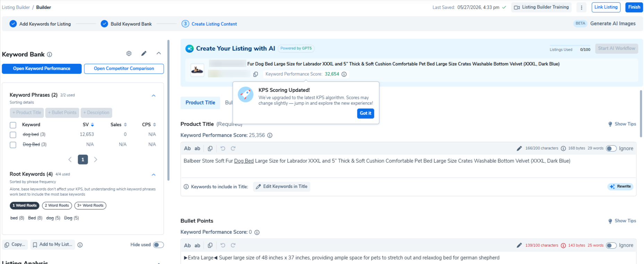The width and height of the screenshot is (644, 264).
Task: Click Keywords to include in Title info icon
Action: click(x=186, y=187)
